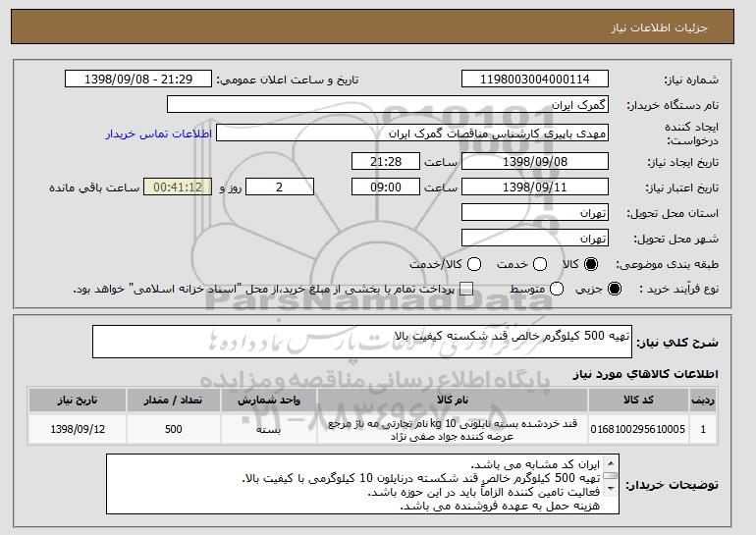
Task: Click the unit cell بسته
Action: pyautogui.click(x=269, y=429)
